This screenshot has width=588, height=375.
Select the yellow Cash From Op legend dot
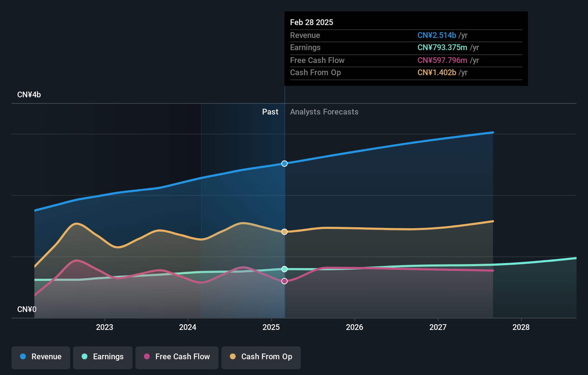(x=233, y=357)
